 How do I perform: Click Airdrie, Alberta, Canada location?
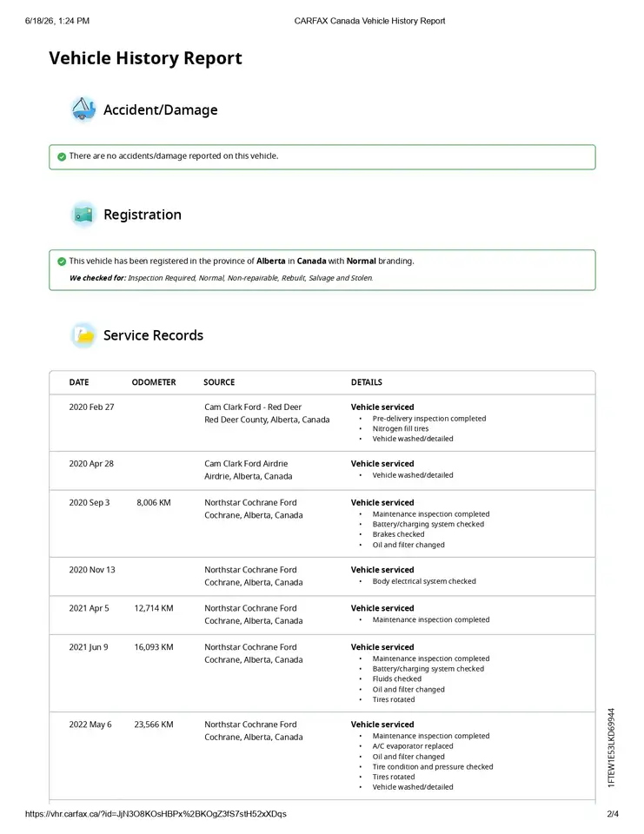248,476
